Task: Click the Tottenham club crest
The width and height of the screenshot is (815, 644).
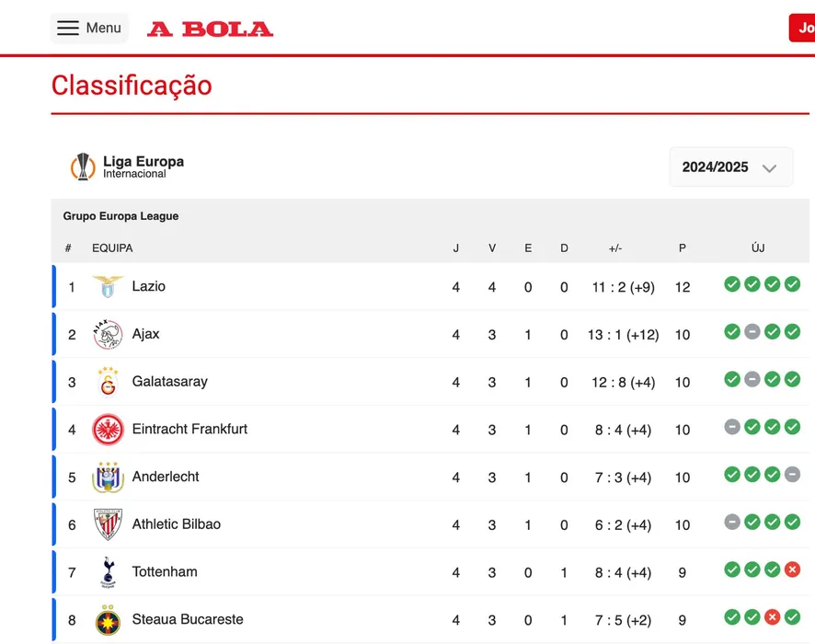Action: 108,572
